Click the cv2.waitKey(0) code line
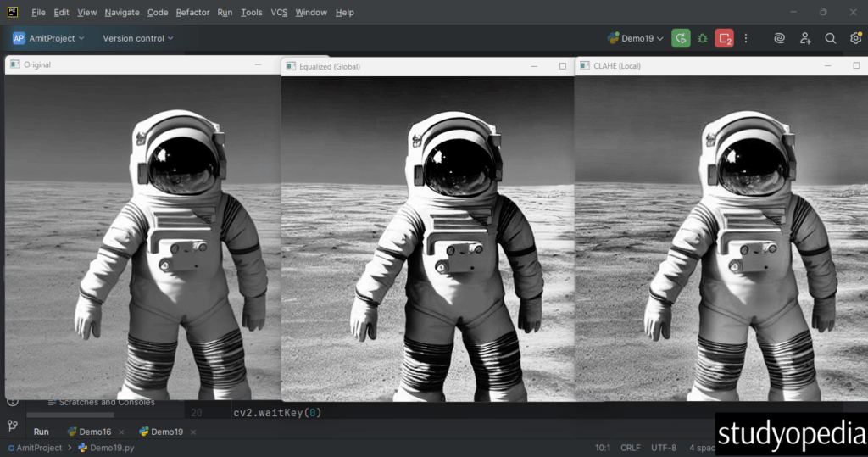The image size is (868, 457). click(277, 412)
